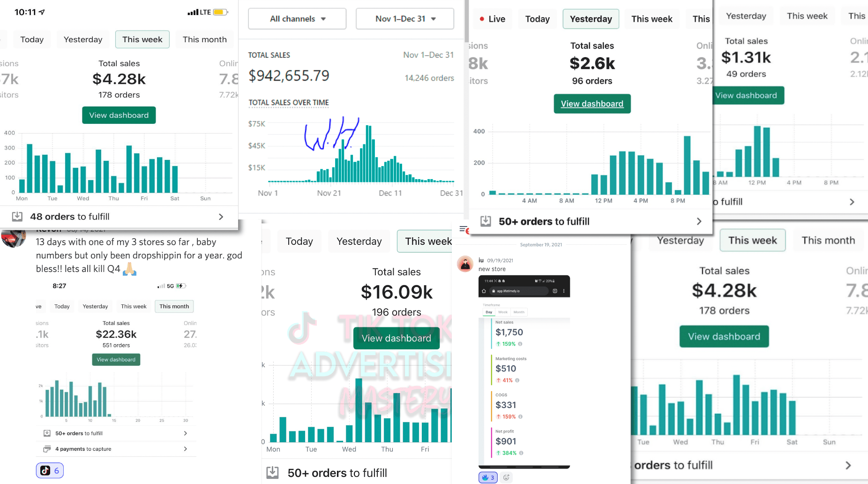This screenshot has height=484, width=868.
Task: Click the fire reaction with count 3
Action: pos(487,477)
